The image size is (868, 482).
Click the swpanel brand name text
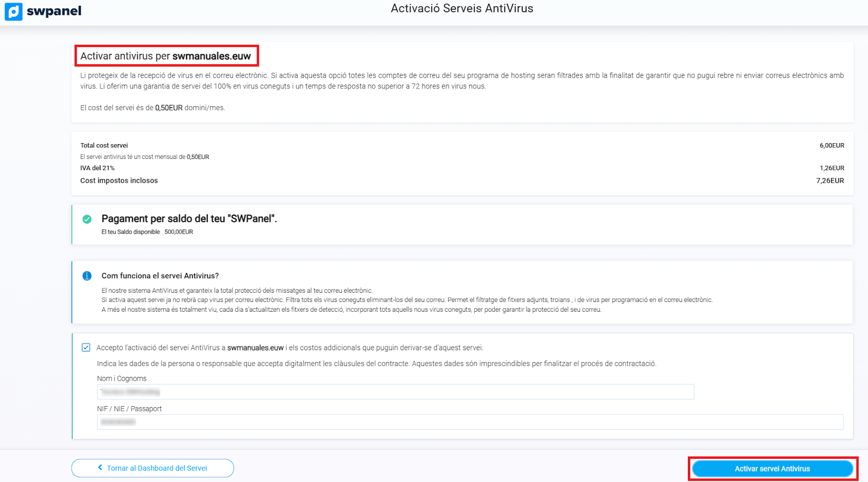(54, 11)
